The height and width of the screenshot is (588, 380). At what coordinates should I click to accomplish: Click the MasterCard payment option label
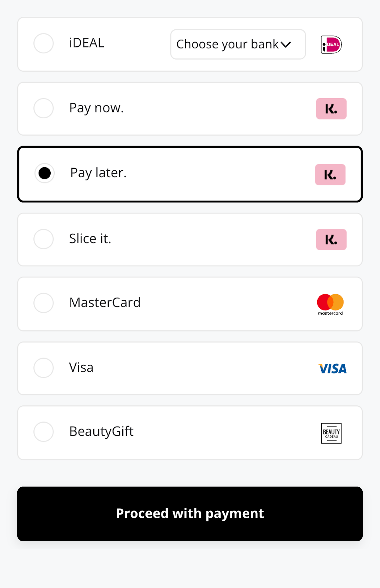tap(105, 302)
